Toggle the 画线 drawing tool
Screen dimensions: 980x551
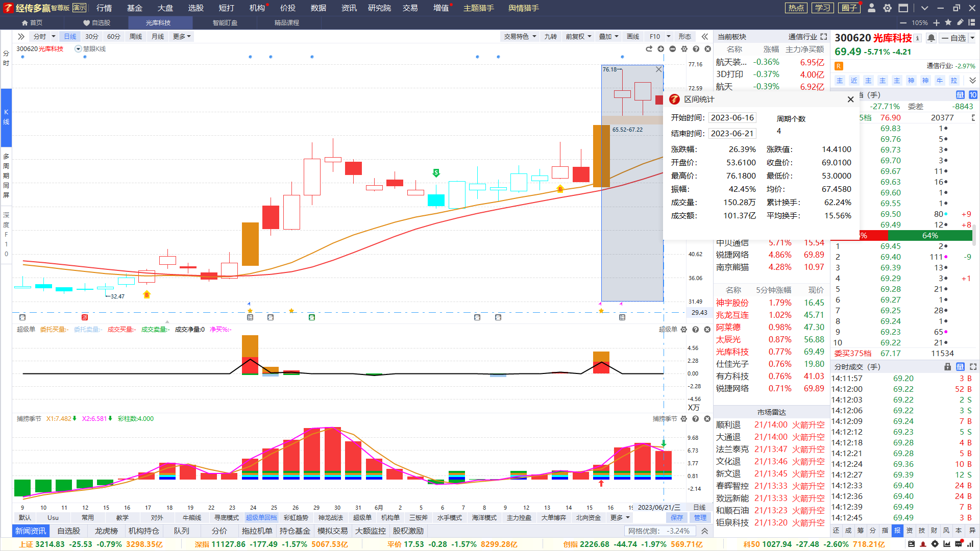pos(633,37)
